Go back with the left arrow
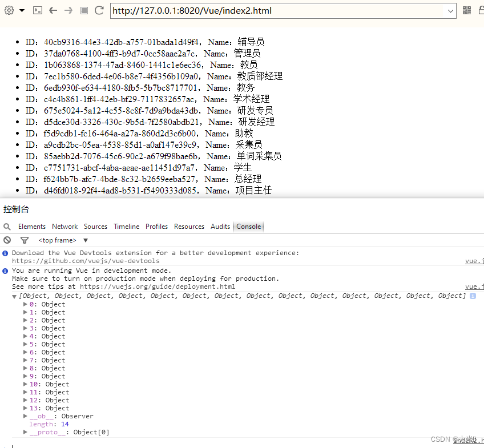This screenshot has height=448, width=484. [x=53, y=10]
